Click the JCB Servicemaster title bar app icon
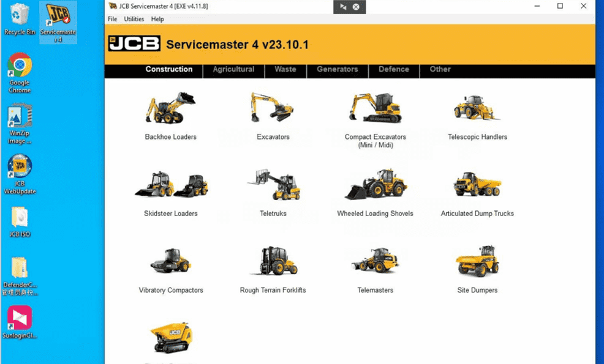 113,6
